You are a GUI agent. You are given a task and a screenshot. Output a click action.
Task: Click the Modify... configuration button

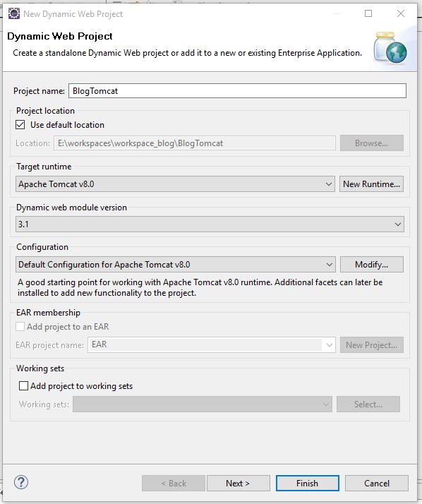tap(371, 265)
